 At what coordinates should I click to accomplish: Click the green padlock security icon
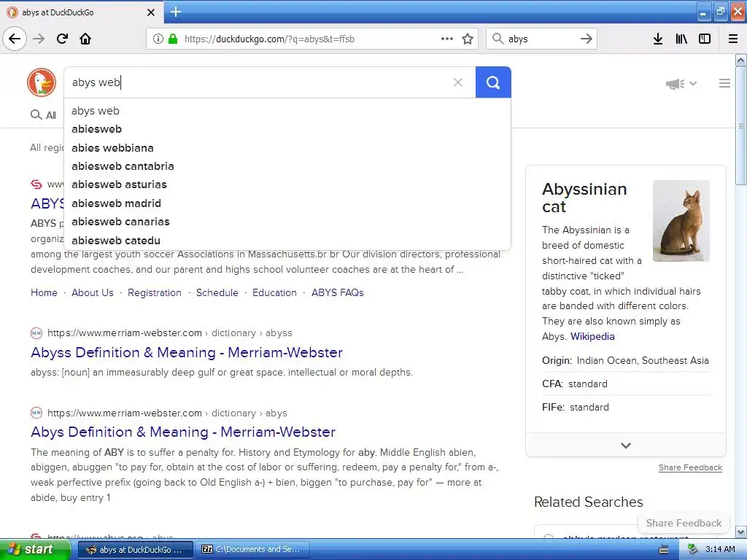click(173, 39)
